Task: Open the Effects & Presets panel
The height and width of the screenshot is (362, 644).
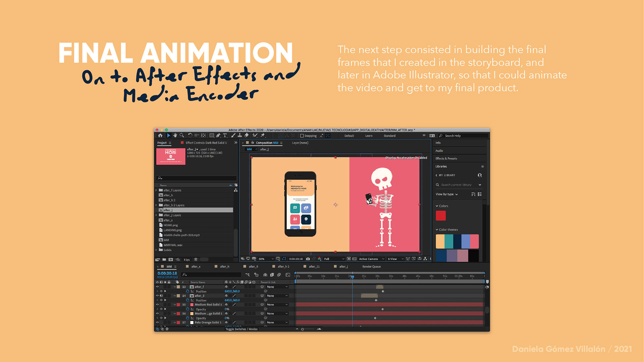Action: pyautogui.click(x=446, y=159)
